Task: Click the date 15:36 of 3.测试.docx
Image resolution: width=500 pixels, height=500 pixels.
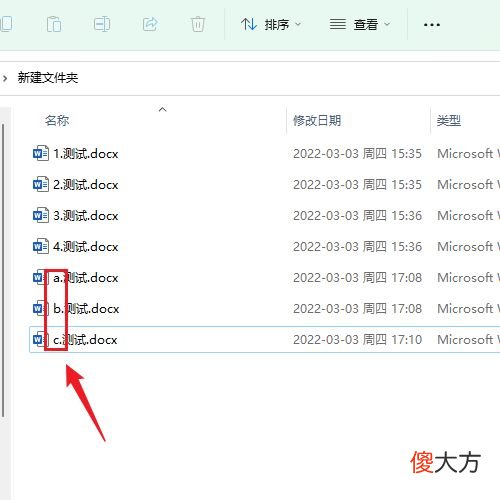Action: click(357, 216)
